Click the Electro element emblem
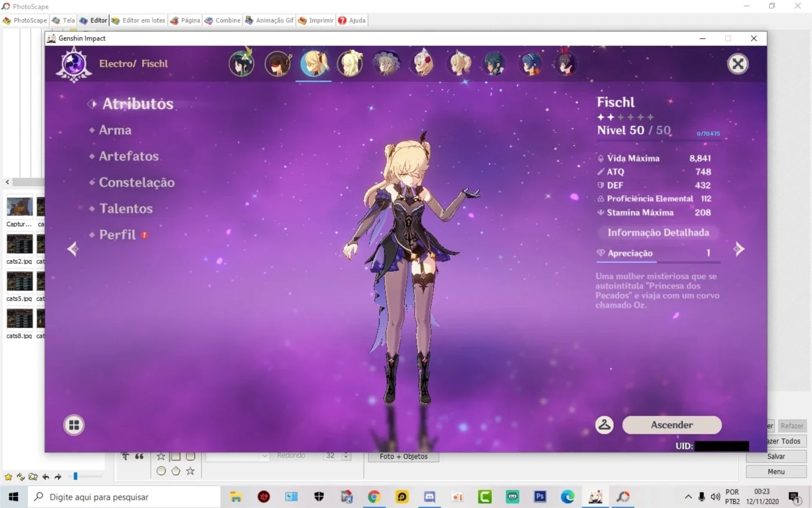Screen dimensions: 812x508 (74, 64)
